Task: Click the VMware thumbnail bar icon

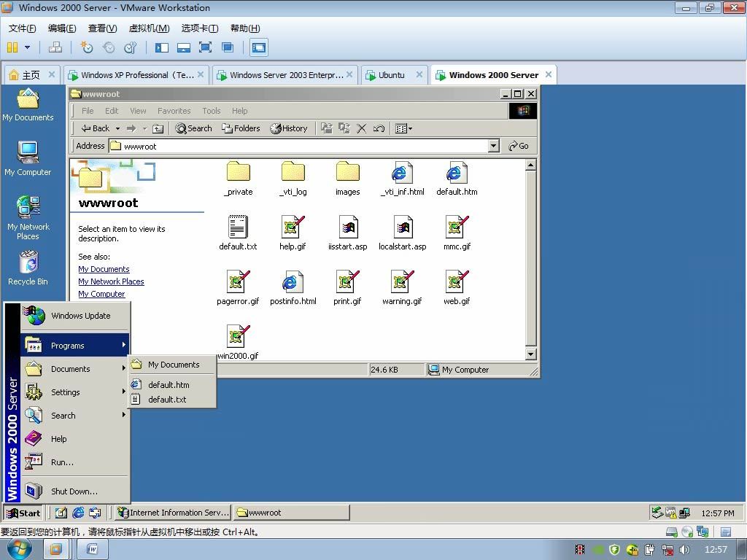Action: pyautogui.click(x=183, y=47)
